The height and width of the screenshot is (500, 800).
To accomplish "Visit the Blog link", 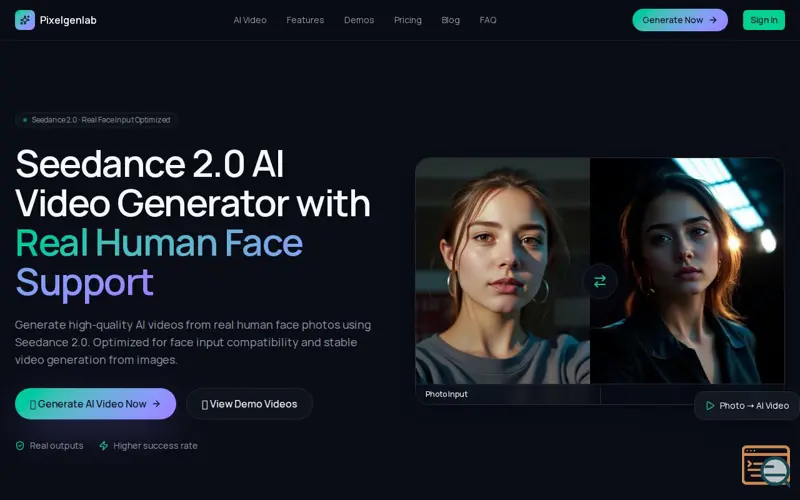I will (x=451, y=20).
